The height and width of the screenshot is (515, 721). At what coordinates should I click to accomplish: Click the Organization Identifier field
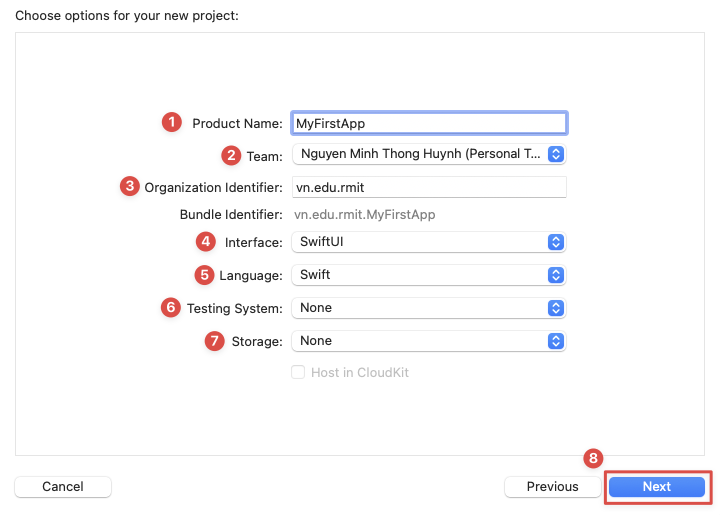point(429,187)
